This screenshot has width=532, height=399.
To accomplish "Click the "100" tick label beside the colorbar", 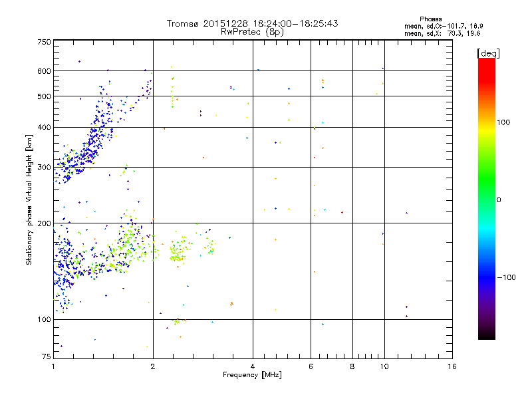I will (x=503, y=122).
